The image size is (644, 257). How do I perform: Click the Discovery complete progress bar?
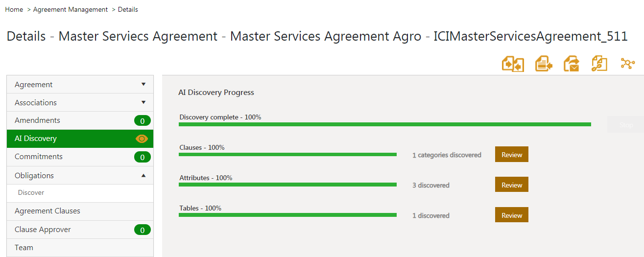click(384, 124)
